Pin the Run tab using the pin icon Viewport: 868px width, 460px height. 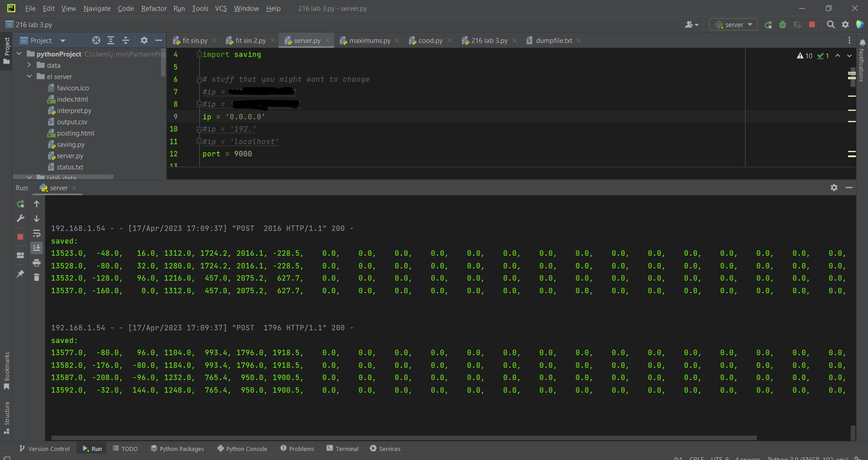[x=20, y=274]
